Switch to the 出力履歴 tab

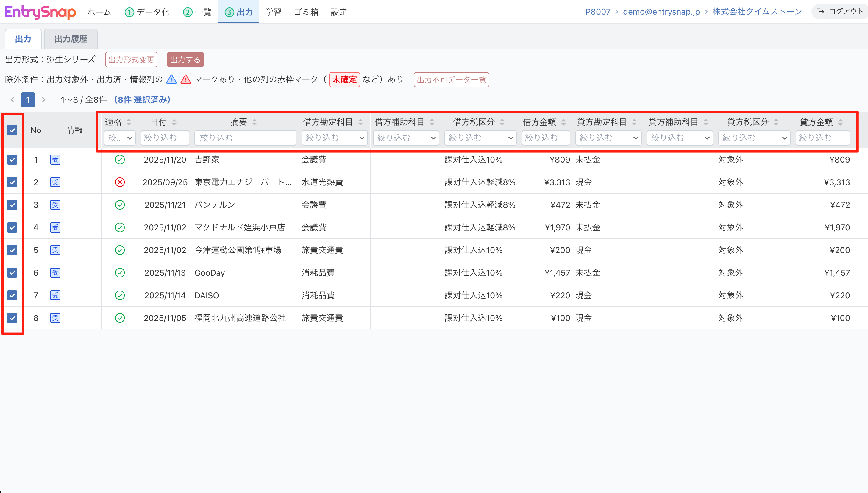click(71, 39)
